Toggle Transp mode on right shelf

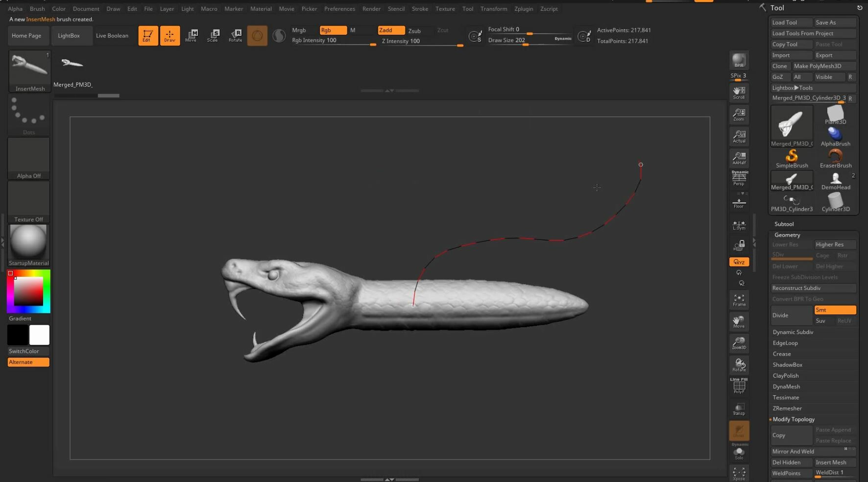[739, 409]
